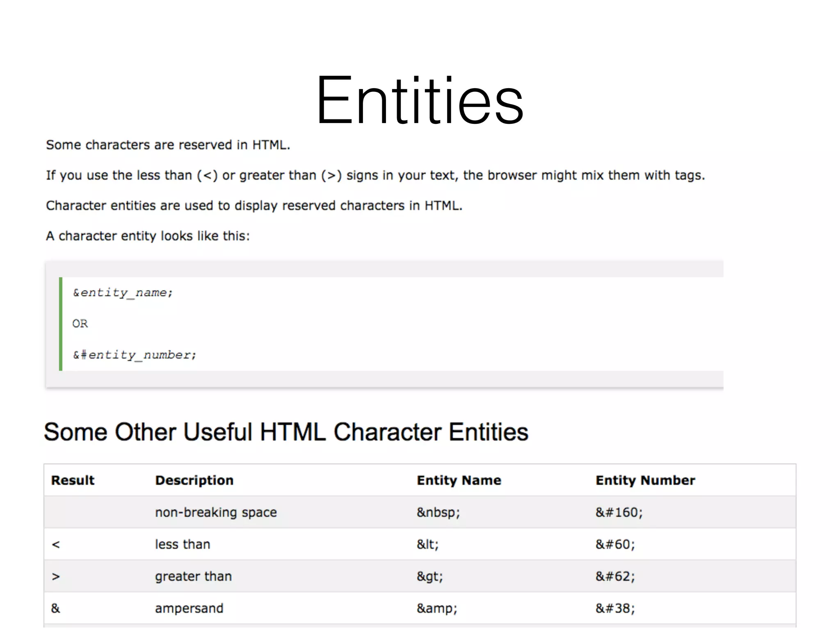Click the "Entity Number" column header
This screenshot has height=630, width=840.
(645, 480)
